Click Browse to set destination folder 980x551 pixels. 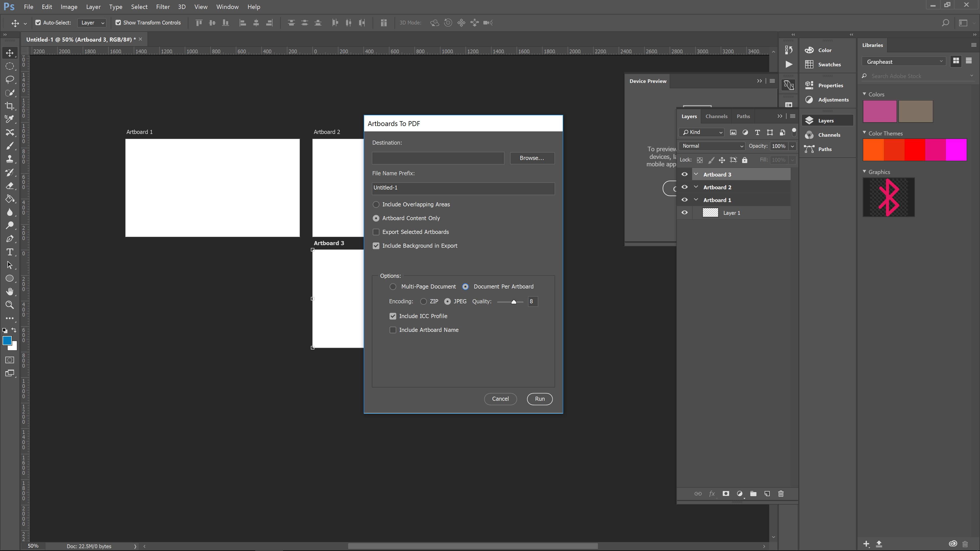(532, 157)
